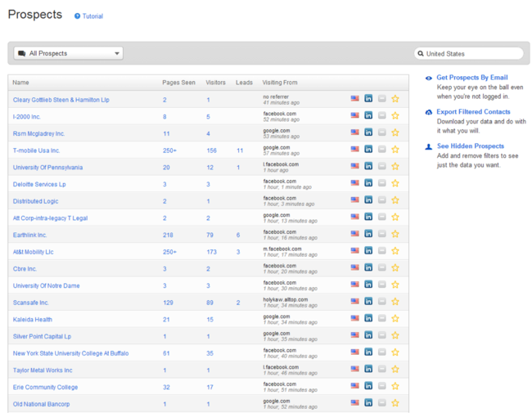Click gray hide icon for Distributed Logic
The width and height of the screenshot is (532, 413).
tap(381, 200)
